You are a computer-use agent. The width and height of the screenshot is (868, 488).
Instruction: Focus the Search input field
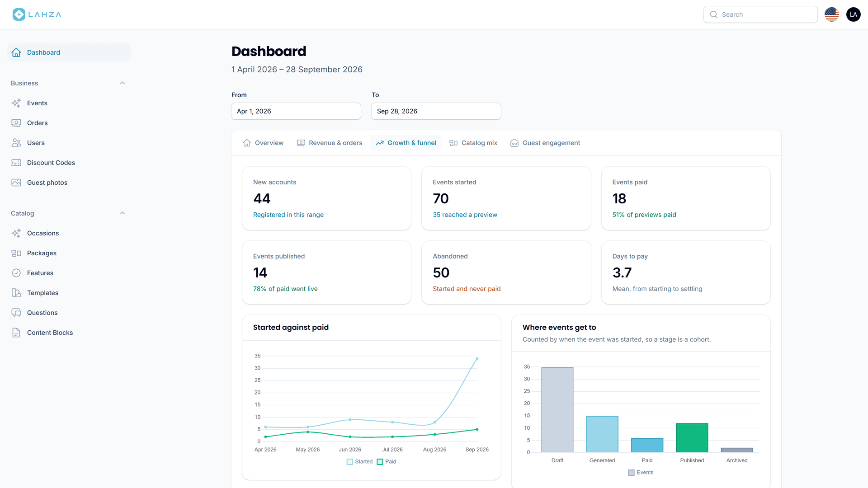pos(760,14)
